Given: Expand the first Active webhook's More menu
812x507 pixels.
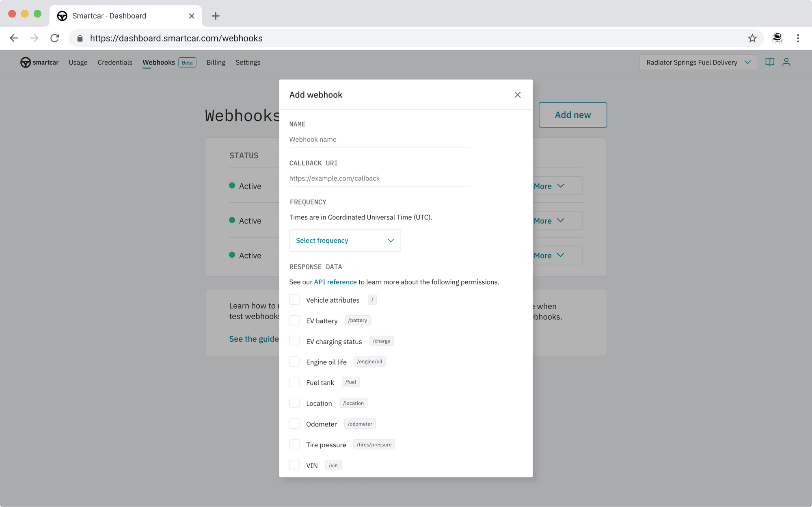Looking at the screenshot, I should [549, 186].
